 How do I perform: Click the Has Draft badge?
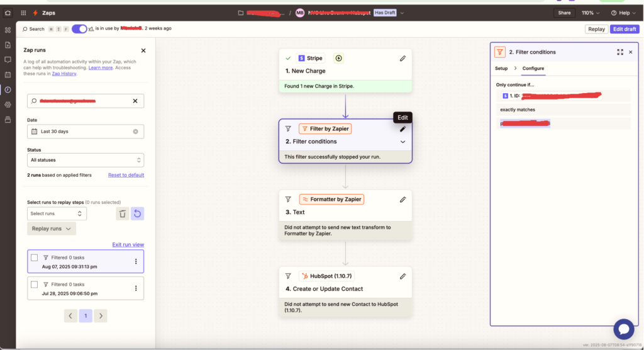tap(385, 13)
